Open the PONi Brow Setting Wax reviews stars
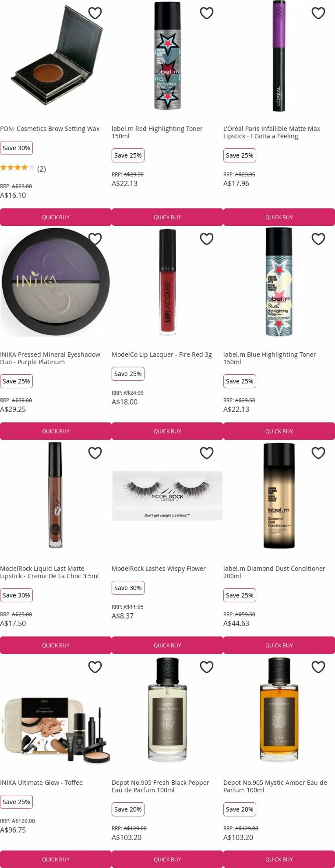This screenshot has height=868, width=335. click(x=17, y=168)
